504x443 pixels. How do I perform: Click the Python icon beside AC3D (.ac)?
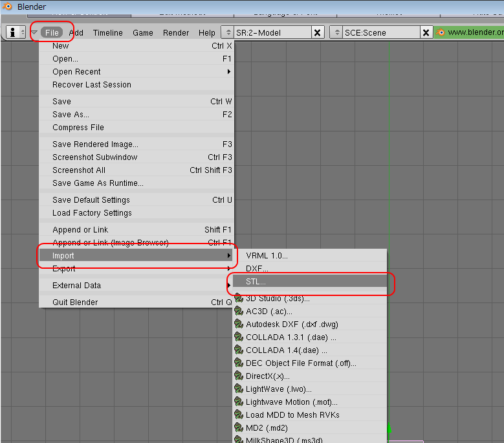point(239,311)
